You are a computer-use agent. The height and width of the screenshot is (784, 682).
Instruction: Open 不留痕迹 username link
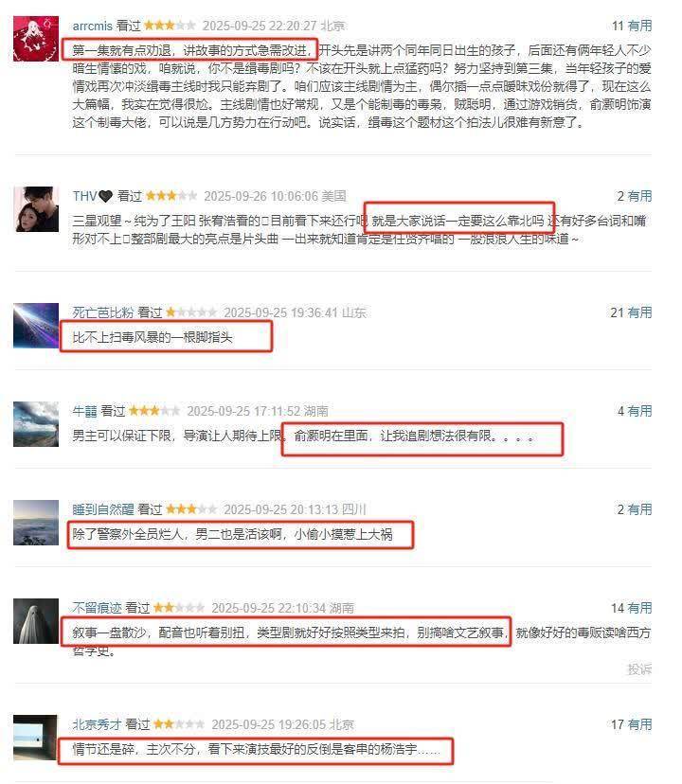pos(97,608)
